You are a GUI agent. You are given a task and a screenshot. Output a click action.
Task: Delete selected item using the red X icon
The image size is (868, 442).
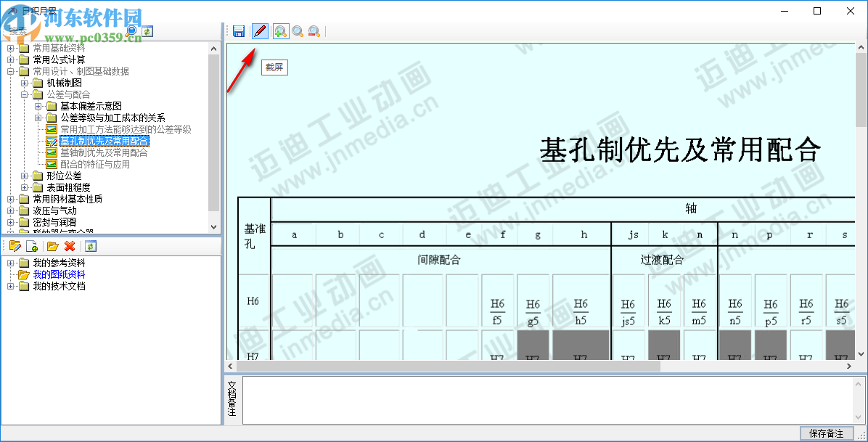pos(69,246)
